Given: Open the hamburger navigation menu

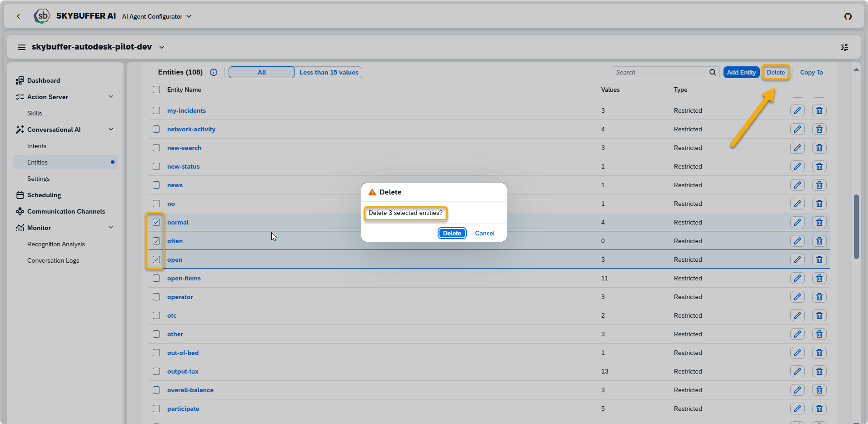Looking at the screenshot, I should (x=21, y=47).
